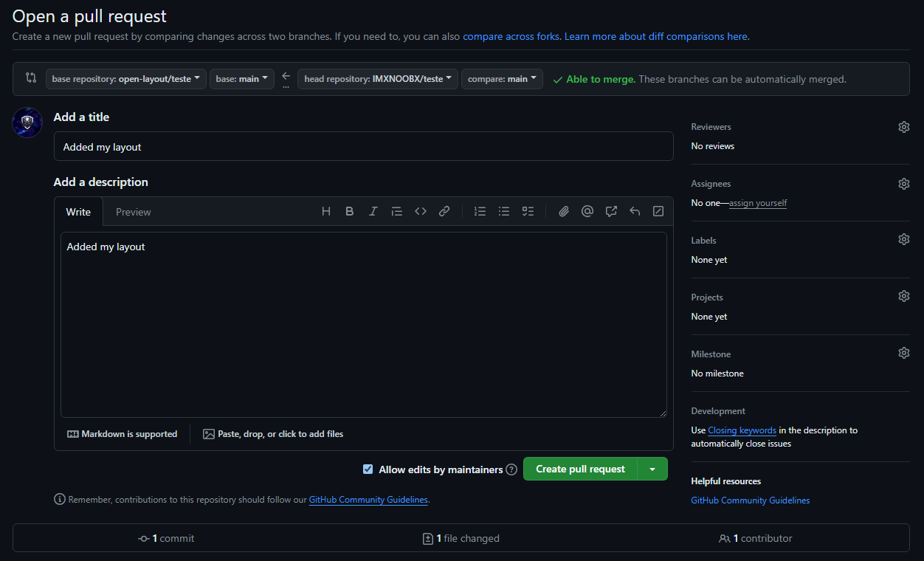Expand the head repository dropdown
The width and height of the screenshot is (924, 561).
click(x=377, y=79)
